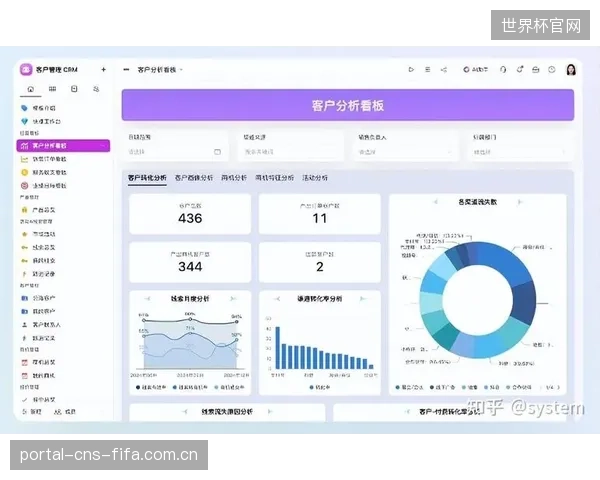Click the 344 stat card
Viewport: 600px width, 480px height.
[190, 262]
